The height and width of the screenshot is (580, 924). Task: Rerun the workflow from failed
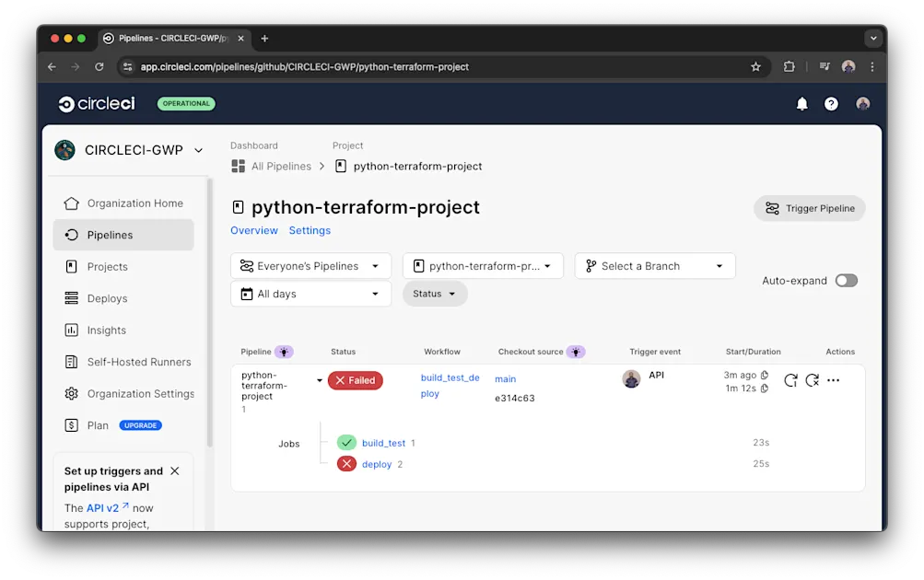tap(813, 379)
